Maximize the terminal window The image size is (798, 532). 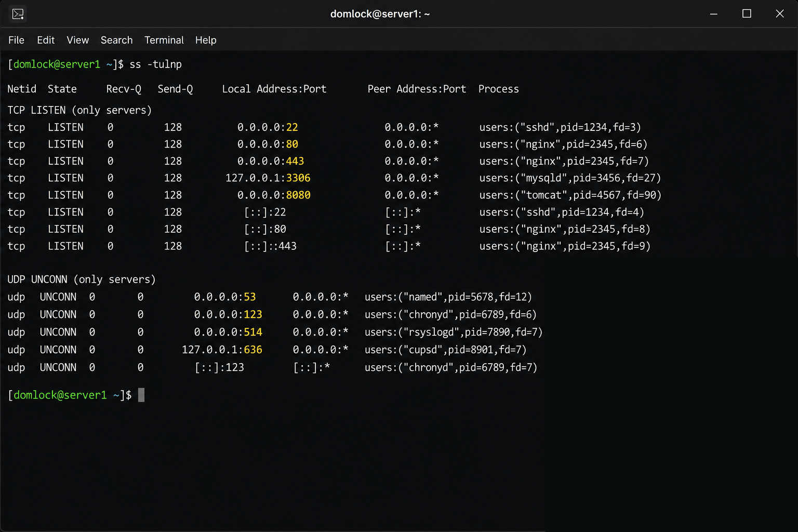tap(747, 14)
